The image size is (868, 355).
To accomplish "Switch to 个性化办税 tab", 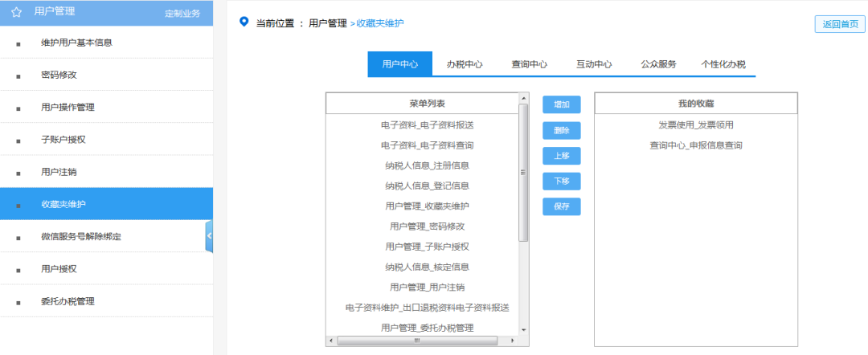I will [723, 64].
